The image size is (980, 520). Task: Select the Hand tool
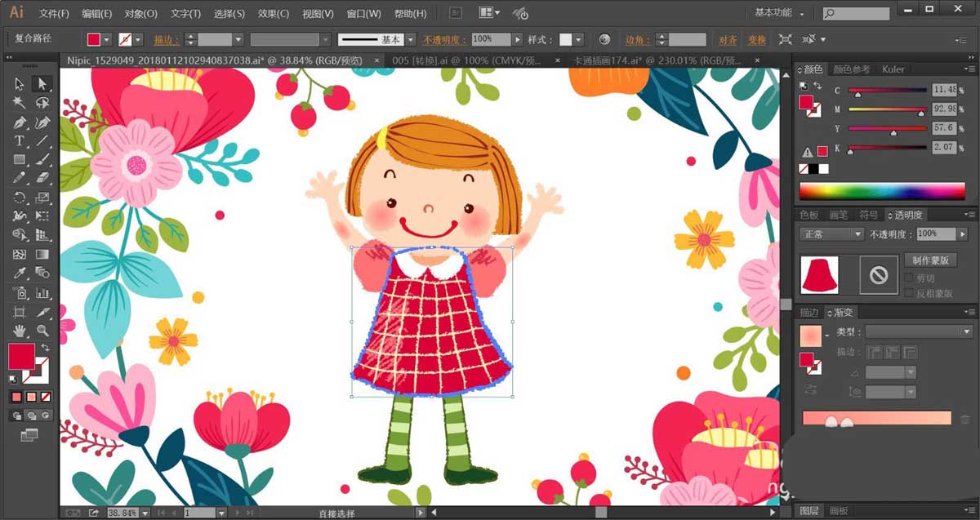[x=20, y=331]
